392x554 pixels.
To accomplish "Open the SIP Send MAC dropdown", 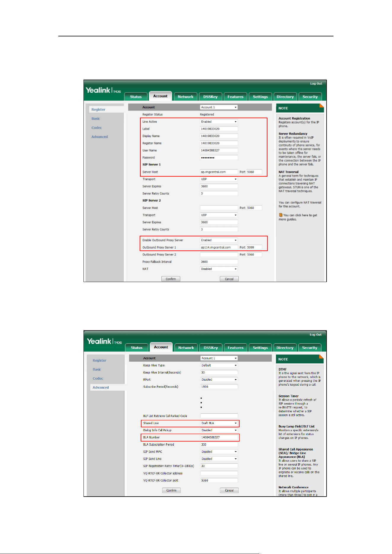I will point(219,452).
